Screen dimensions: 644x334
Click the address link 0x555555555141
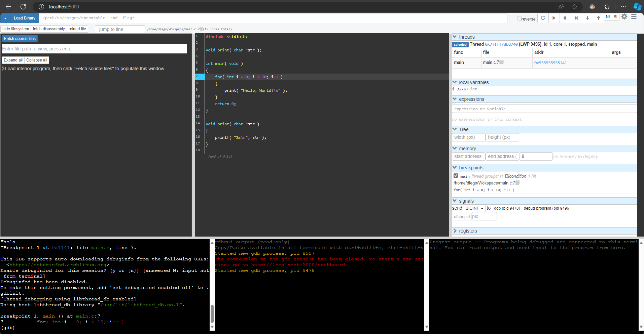[x=550, y=63]
